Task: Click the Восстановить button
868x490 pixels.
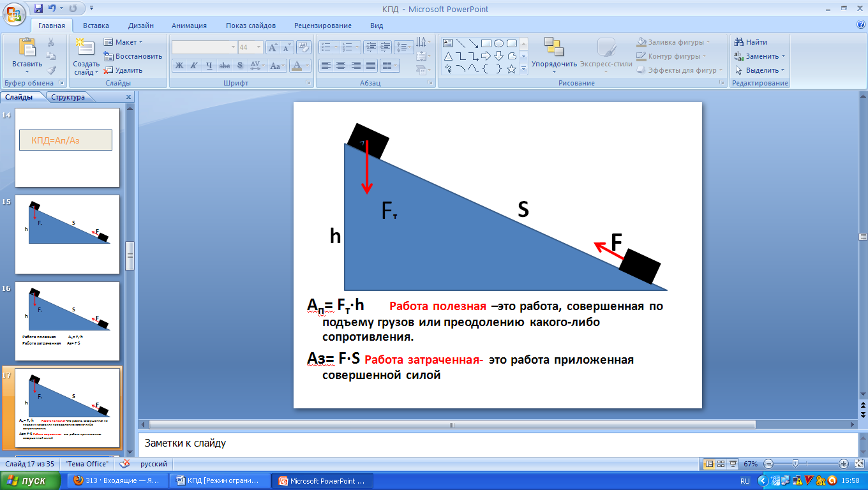Action: (x=133, y=56)
